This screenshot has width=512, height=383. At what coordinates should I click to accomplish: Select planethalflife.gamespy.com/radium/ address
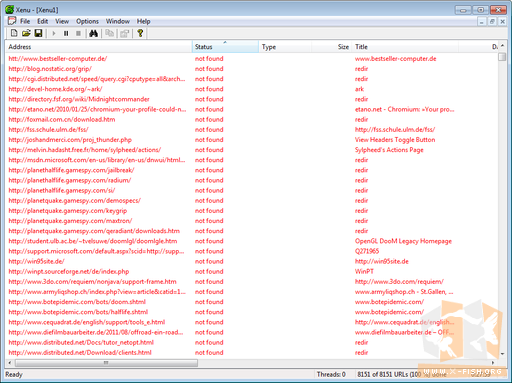70,180
